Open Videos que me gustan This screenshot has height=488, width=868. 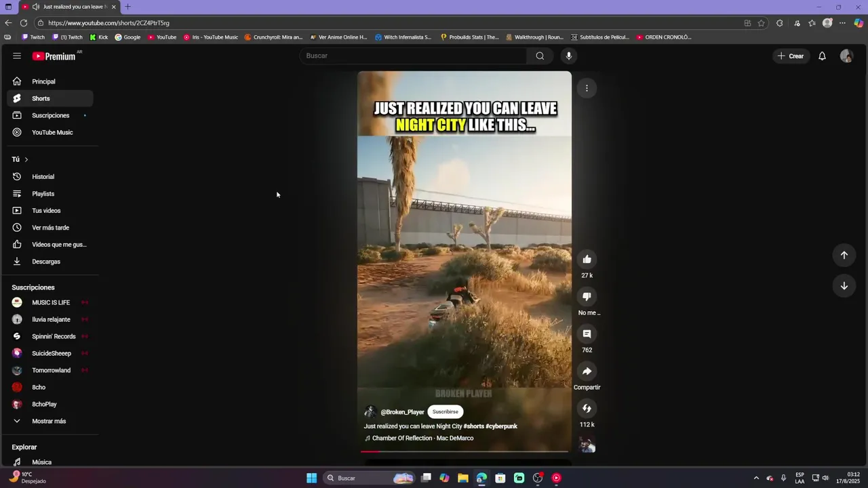pos(50,245)
